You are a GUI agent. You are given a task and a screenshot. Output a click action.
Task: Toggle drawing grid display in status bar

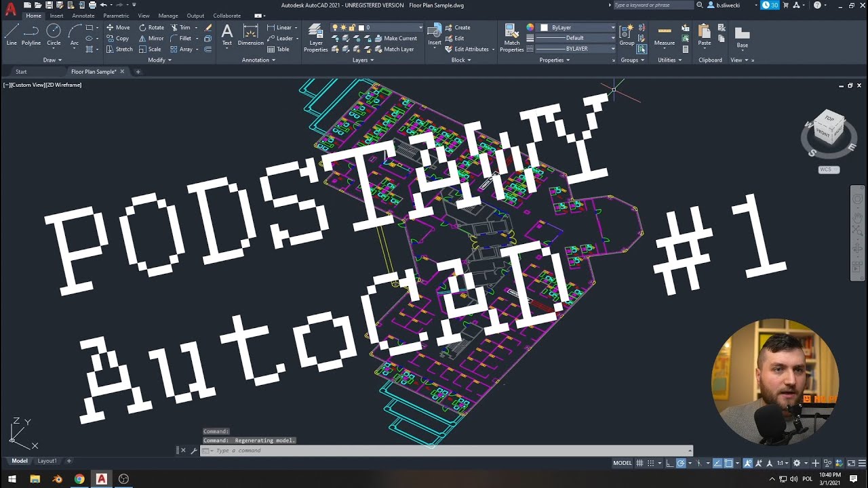pyautogui.click(x=639, y=463)
